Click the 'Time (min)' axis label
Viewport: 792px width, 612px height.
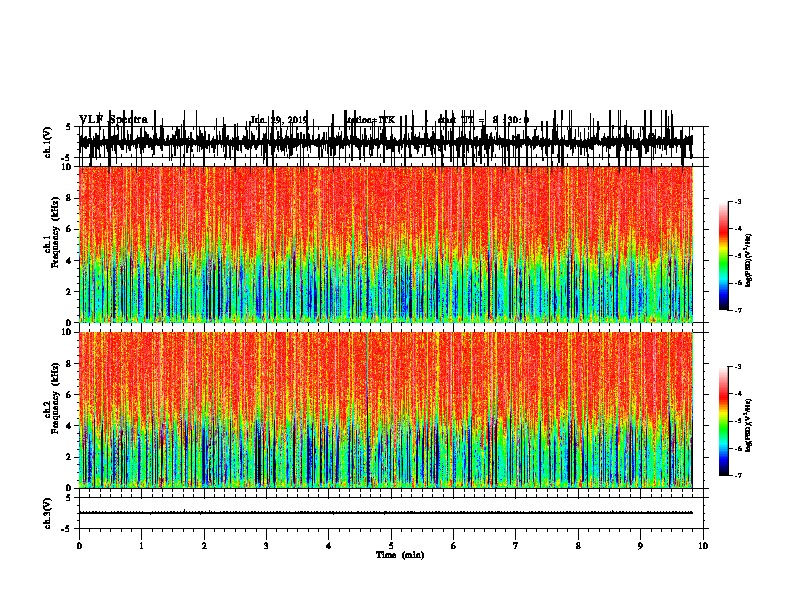point(400,555)
